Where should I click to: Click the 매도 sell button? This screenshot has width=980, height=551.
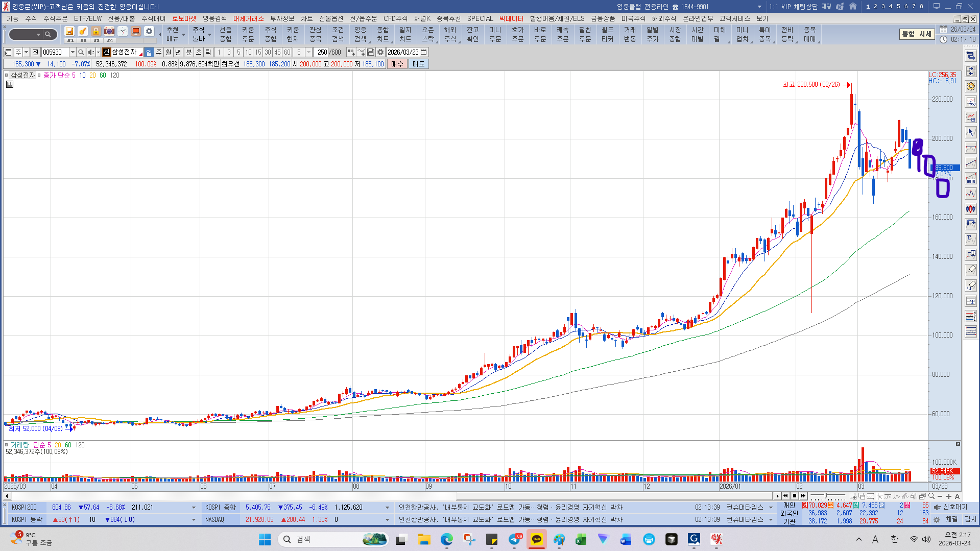(x=418, y=64)
